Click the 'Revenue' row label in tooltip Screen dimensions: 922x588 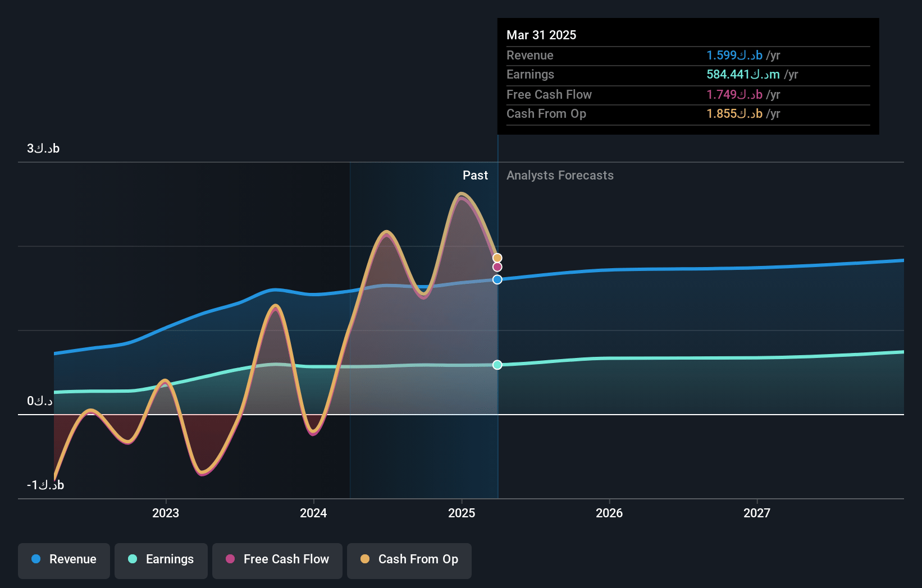coord(530,55)
